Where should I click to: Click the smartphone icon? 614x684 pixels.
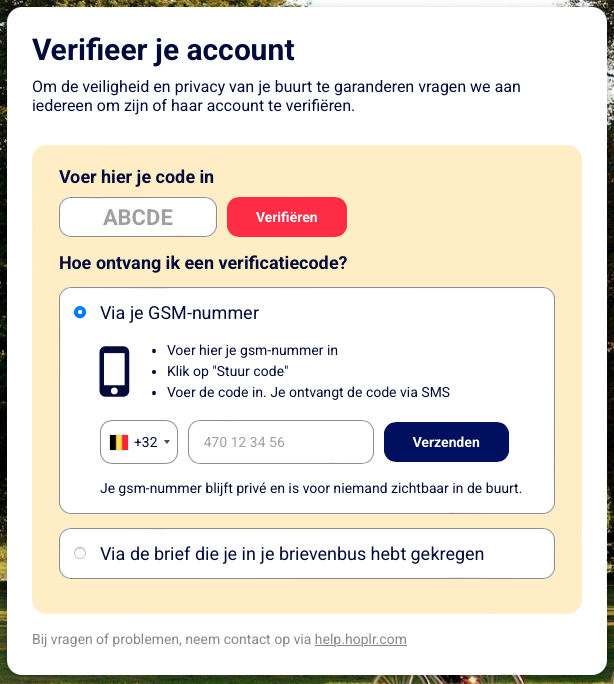(115, 371)
